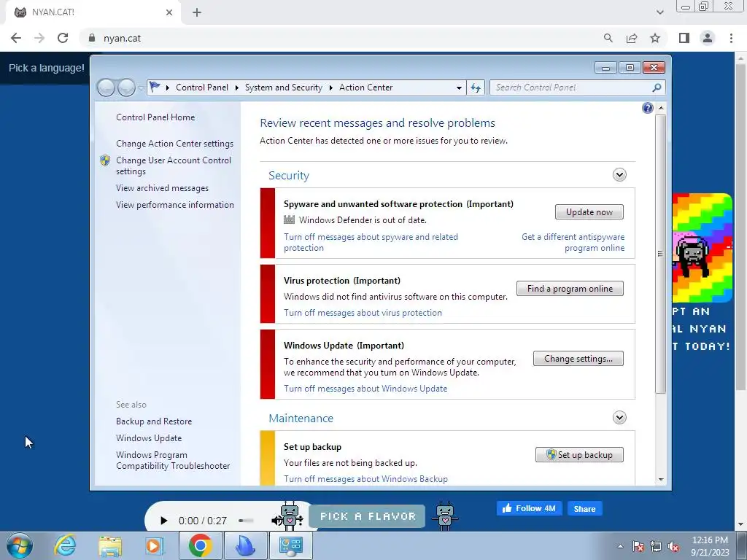The image size is (747, 560).
Task: Click the audio progress slider
Action: (x=247, y=521)
